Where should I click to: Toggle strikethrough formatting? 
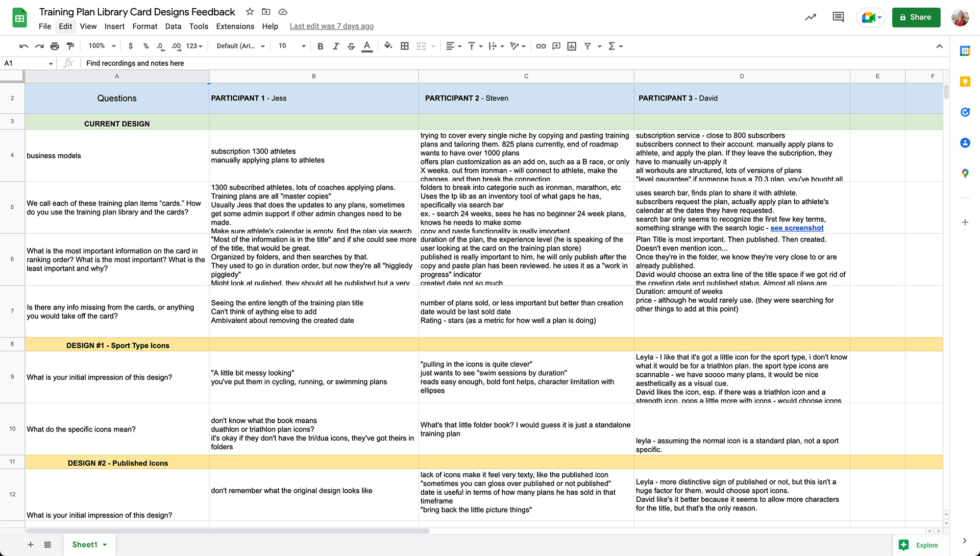coord(351,46)
